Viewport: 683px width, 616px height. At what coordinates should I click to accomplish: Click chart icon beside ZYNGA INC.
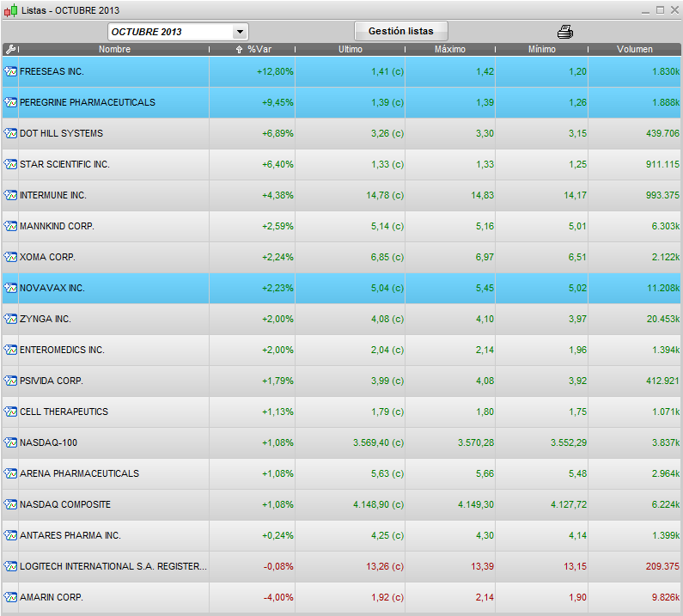(10, 319)
